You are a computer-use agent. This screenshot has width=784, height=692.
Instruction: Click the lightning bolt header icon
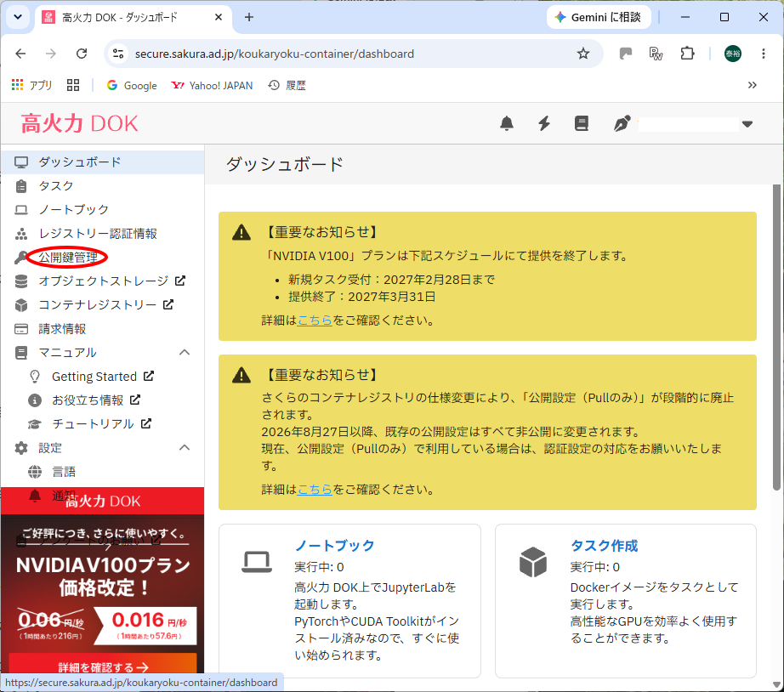(544, 123)
